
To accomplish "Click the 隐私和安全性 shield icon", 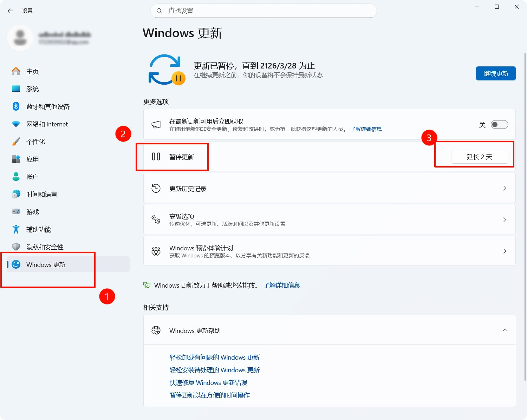I will coord(16,247).
